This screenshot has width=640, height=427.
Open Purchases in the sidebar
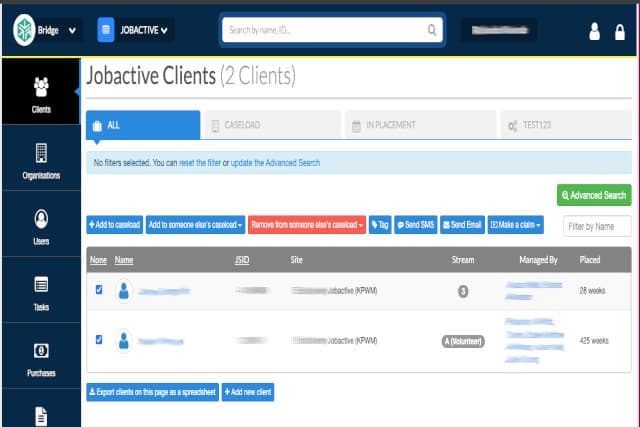click(41, 358)
